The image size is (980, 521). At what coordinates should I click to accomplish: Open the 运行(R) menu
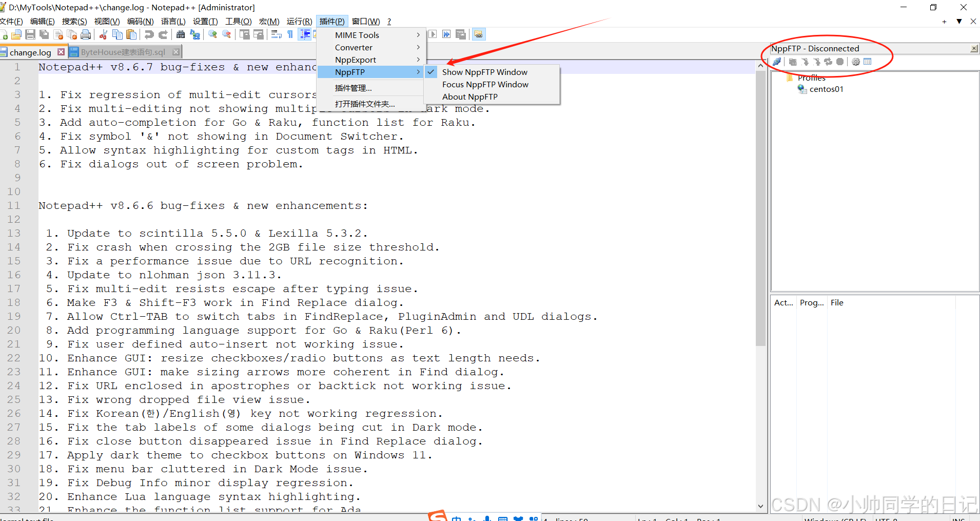click(x=299, y=21)
